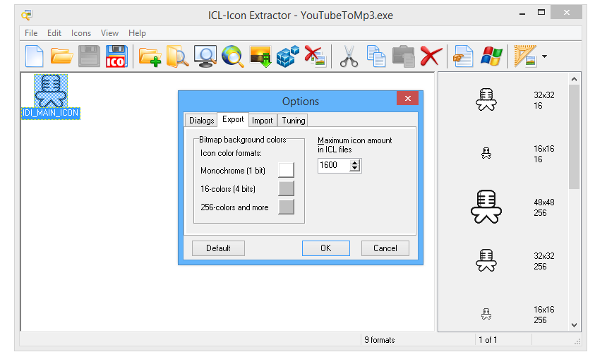Click the add folder icon with green plus
The width and height of the screenshot is (607, 364).
pyautogui.click(x=150, y=57)
